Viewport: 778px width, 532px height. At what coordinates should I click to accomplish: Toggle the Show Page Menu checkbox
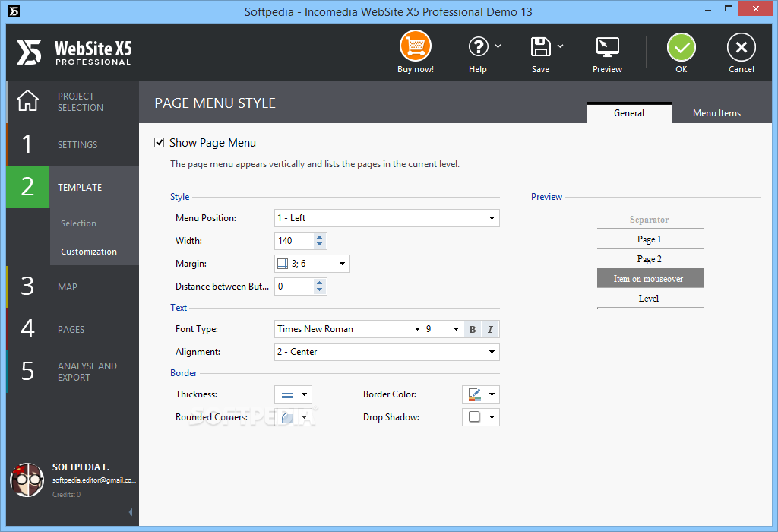160,143
